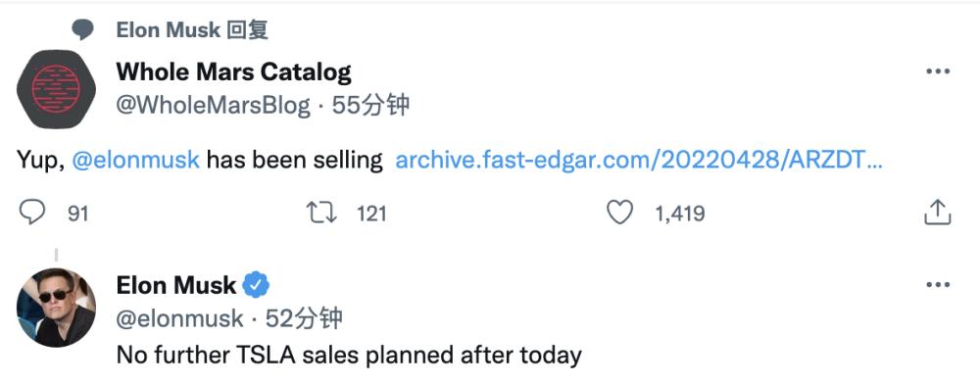980x383 pixels.
Task: Open the @WholeMarsBlog handle
Action: (213, 106)
